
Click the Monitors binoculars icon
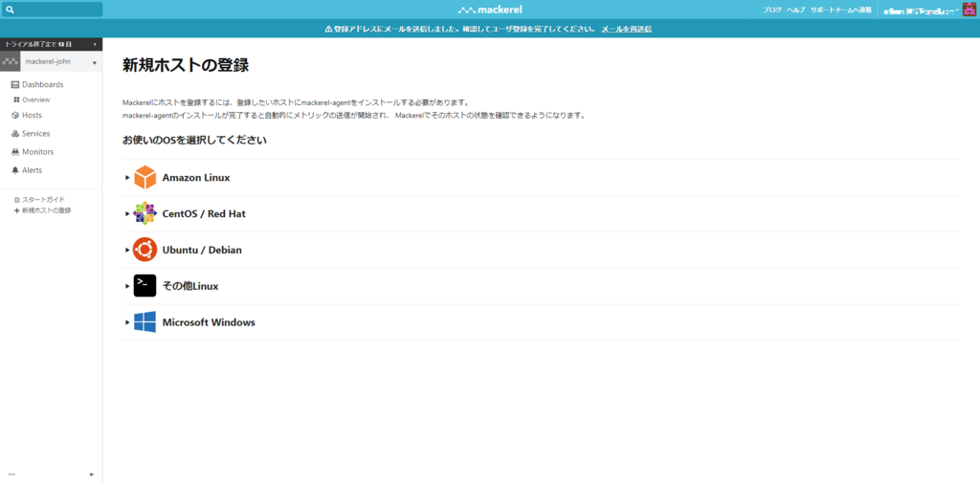coord(15,152)
